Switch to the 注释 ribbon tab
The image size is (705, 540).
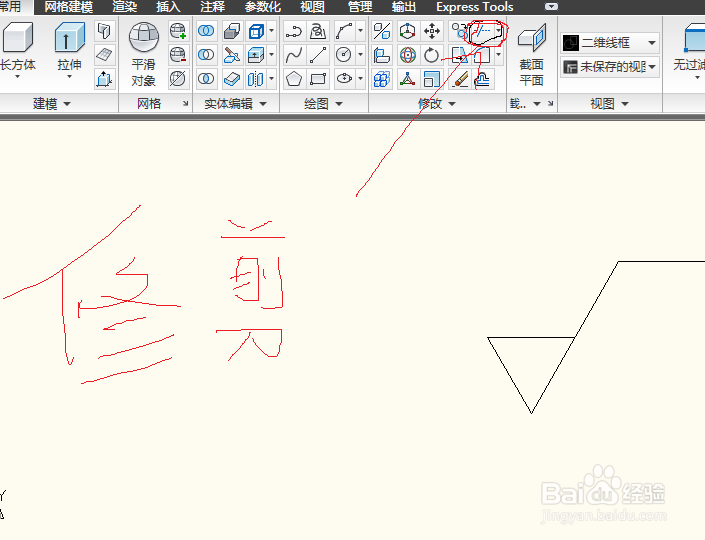coord(212,7)
